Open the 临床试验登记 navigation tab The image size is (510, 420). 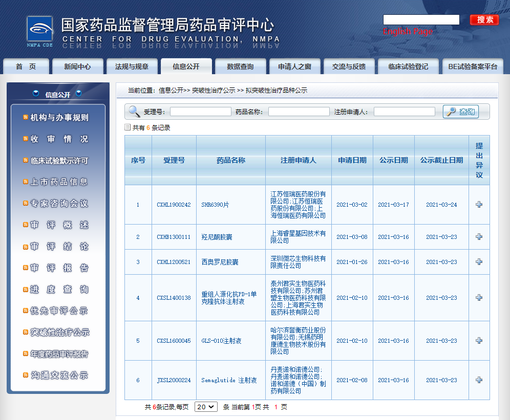coord(408,67)
